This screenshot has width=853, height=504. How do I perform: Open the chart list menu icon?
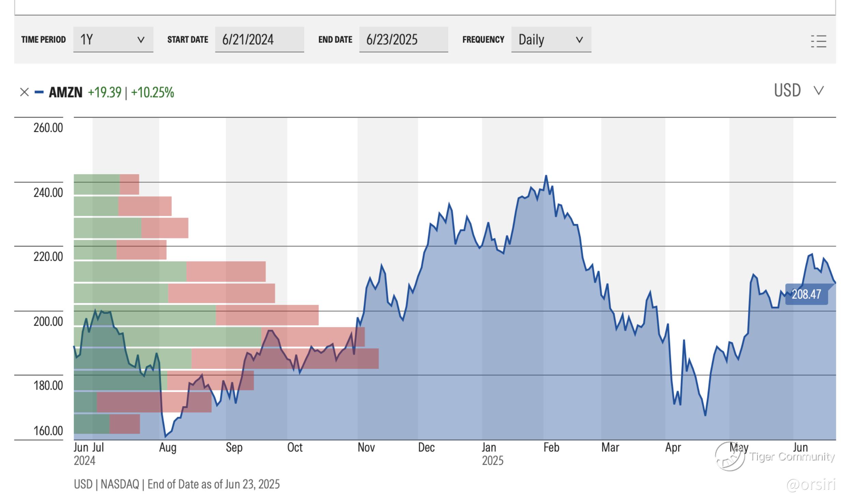tap(818, 41)
